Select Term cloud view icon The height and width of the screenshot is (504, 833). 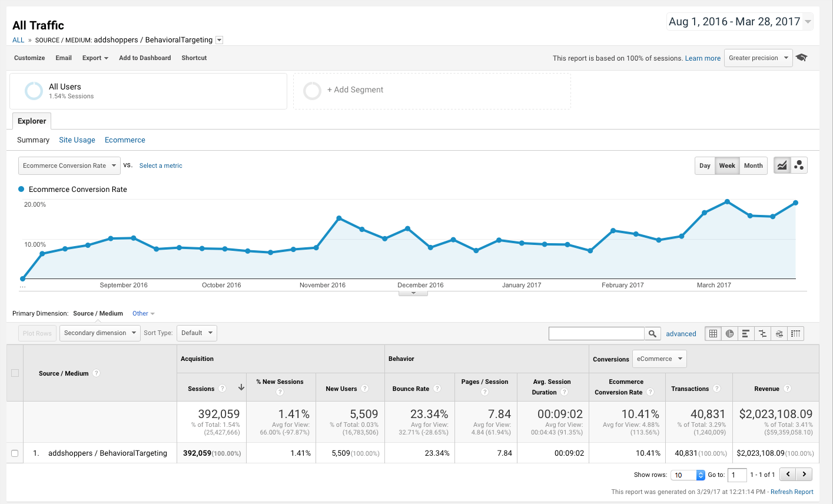coord(779,333)
